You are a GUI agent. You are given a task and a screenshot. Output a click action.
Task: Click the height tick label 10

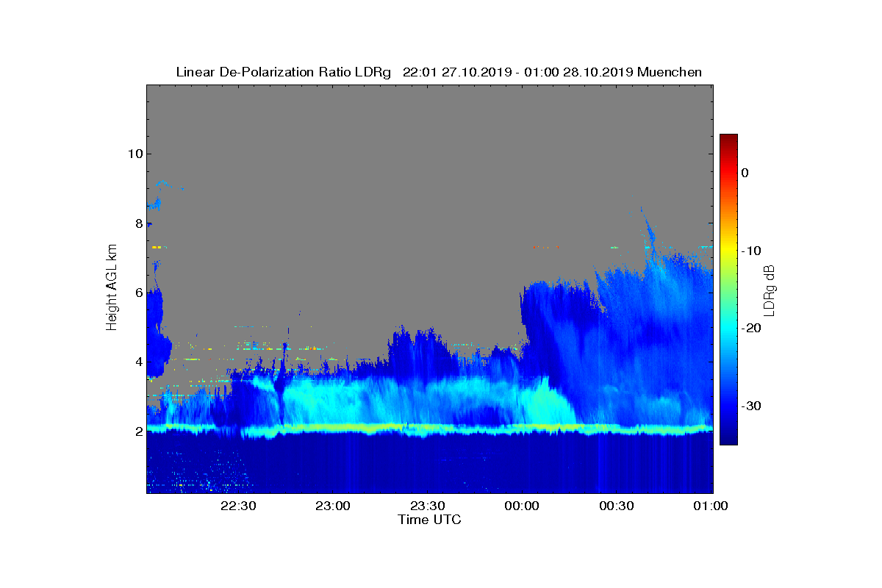(x=135, y=154)
